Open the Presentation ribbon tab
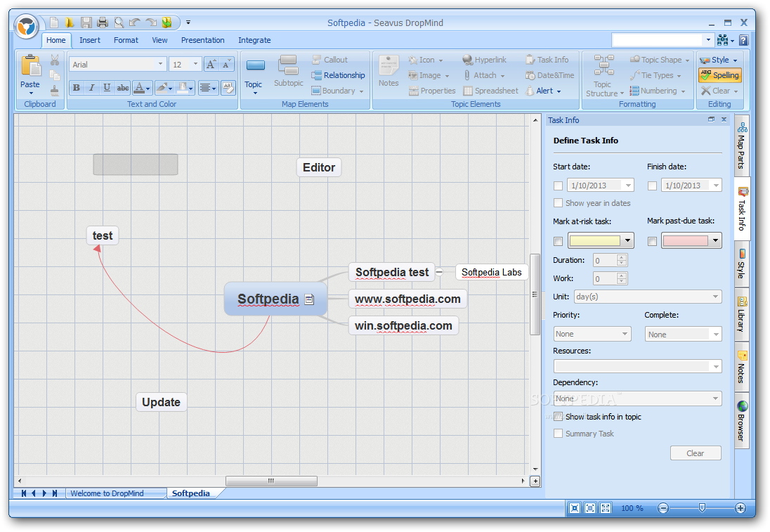 tap(202, 40)
